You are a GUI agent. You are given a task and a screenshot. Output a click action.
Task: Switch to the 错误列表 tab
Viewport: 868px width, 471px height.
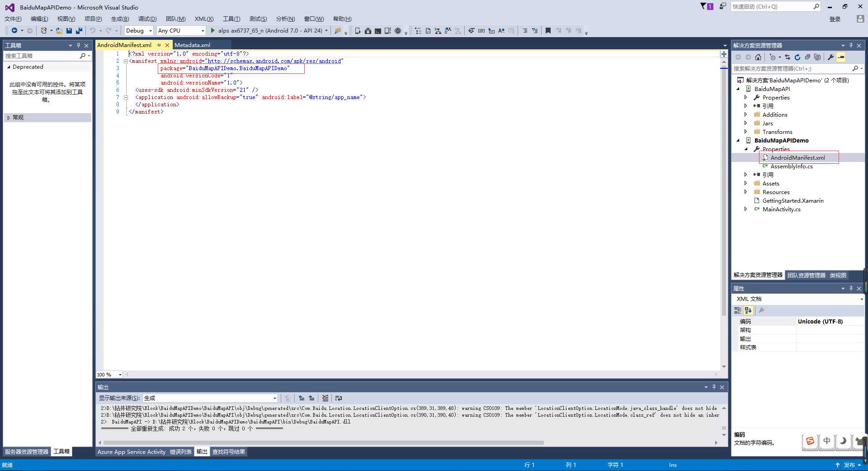pos(181,452)
